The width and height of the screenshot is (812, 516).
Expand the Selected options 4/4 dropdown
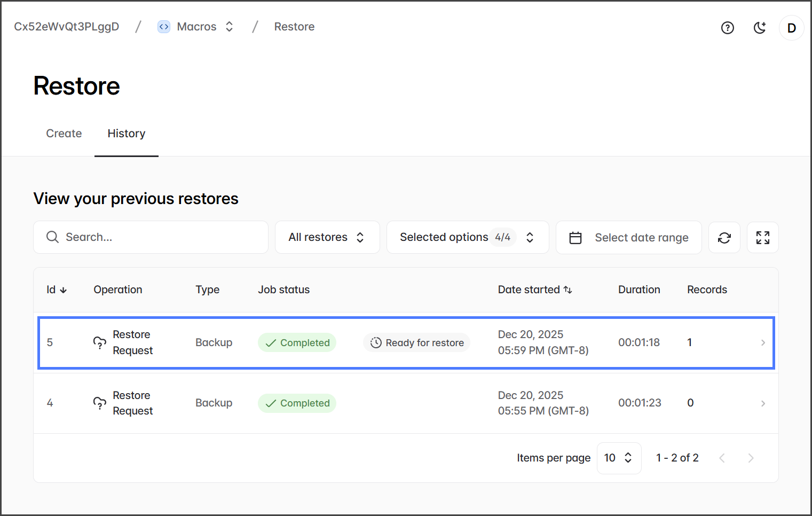click(x=467, y=237)
